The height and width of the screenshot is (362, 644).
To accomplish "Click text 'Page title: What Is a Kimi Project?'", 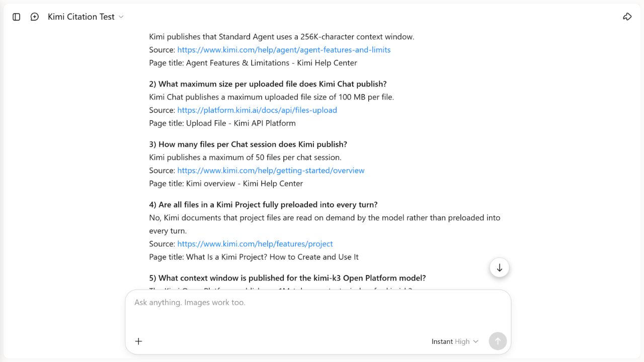I will [254, 257].
